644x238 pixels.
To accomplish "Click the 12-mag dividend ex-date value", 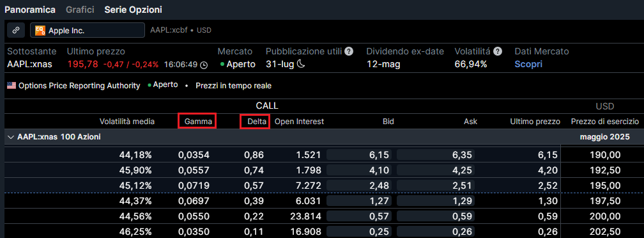I will 383,65.
